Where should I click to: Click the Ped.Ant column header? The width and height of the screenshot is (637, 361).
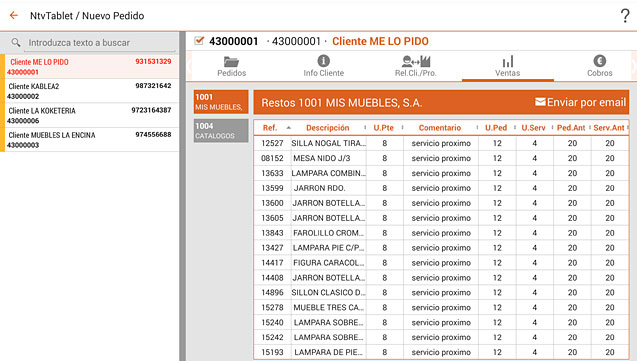coord(571,128)
